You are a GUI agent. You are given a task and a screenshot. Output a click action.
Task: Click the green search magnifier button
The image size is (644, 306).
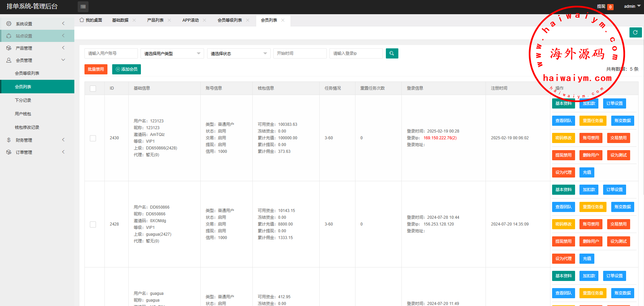pyautogui.click(x=392, y=53)
